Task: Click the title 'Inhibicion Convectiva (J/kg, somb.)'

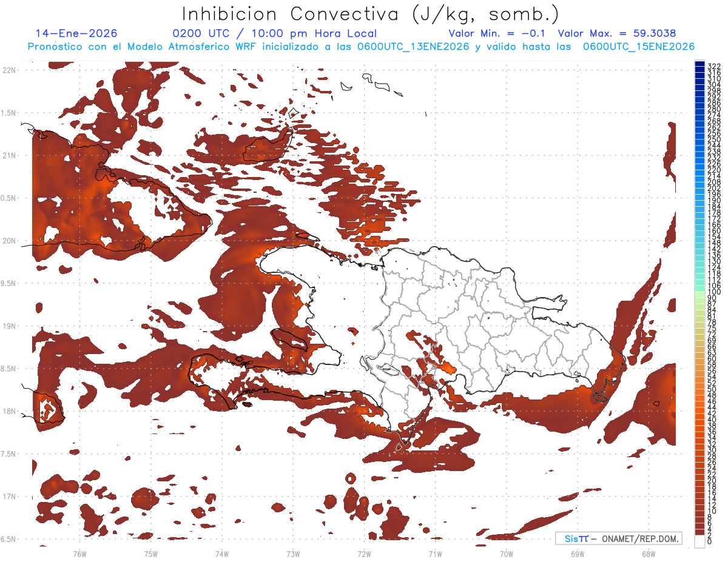Action: coord(371,13)
